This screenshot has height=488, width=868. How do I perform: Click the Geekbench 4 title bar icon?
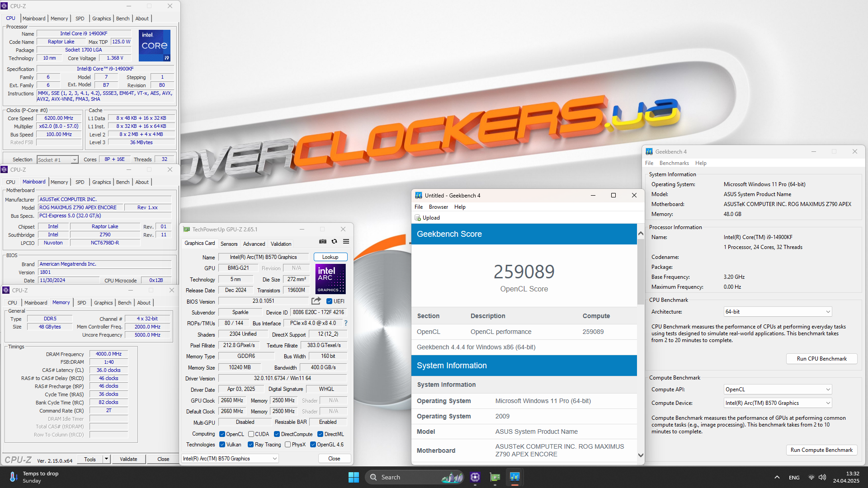tap(649, 152)
